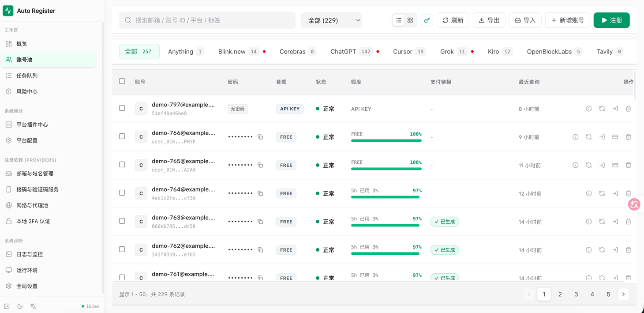This screenshot has width=644, height=313.
Task: Go to next page with right chevron
Action: [624, 294]
